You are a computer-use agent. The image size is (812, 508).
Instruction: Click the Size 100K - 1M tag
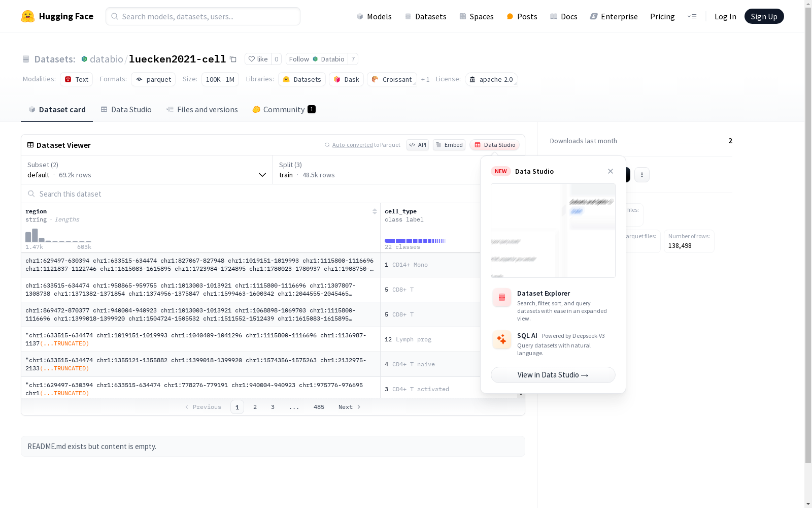click(x=220, y=79)
